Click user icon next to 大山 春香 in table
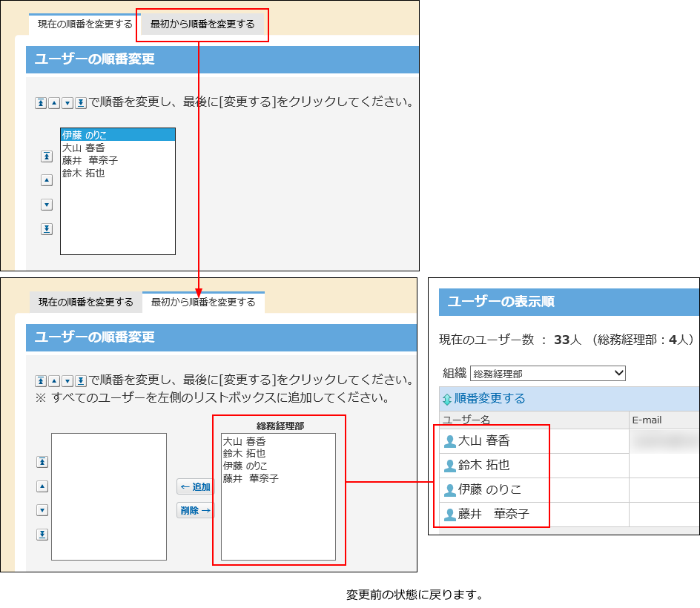Screen dimensions: 700x608 click(x=450, y=441)
